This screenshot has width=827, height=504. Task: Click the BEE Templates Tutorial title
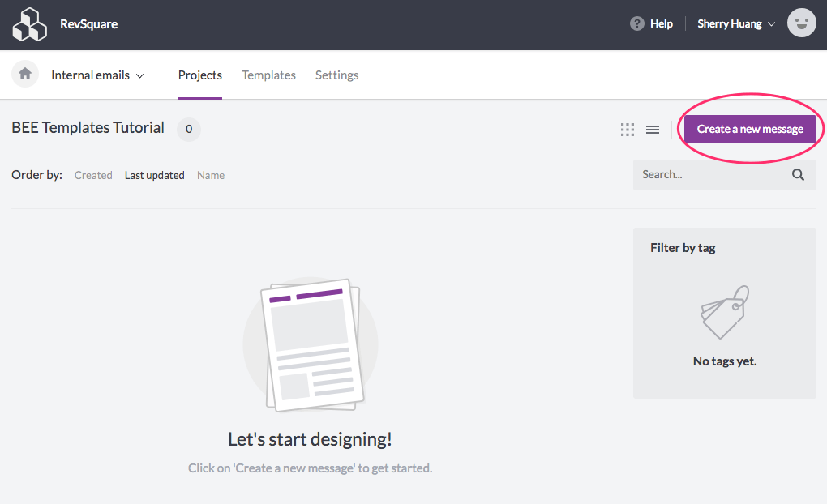pyautogui.click(x=88, y=127)
